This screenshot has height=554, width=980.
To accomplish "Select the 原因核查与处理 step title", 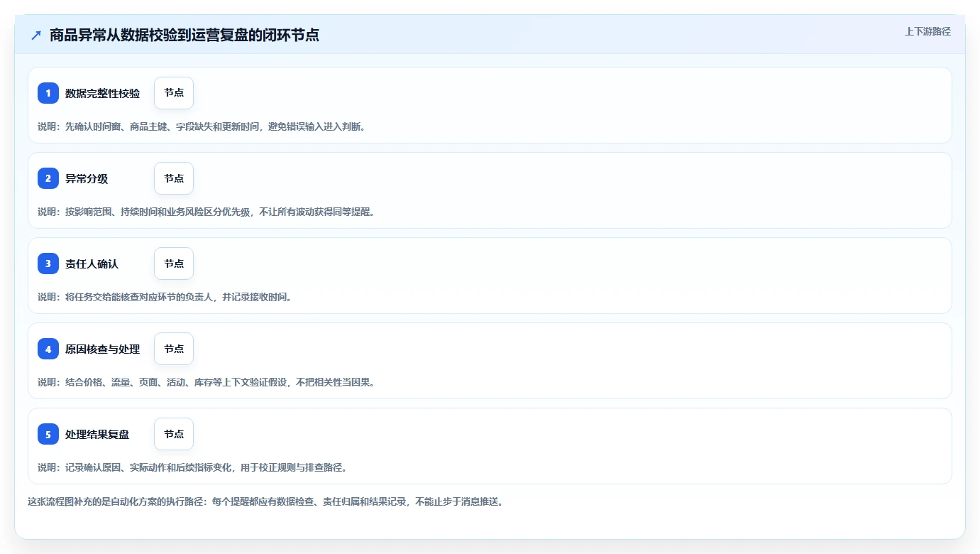I will click(103, 349).
